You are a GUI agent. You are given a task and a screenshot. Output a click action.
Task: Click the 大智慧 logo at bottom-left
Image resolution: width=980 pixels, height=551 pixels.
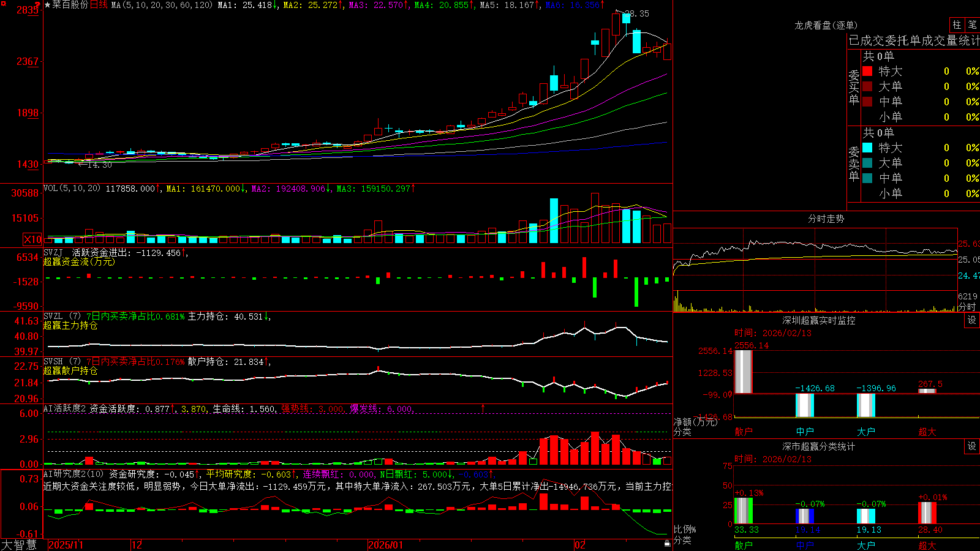(19, 545)
